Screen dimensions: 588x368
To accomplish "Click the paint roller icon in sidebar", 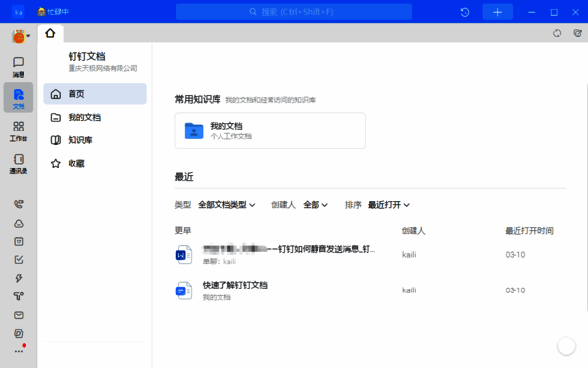I will point(19,296).
